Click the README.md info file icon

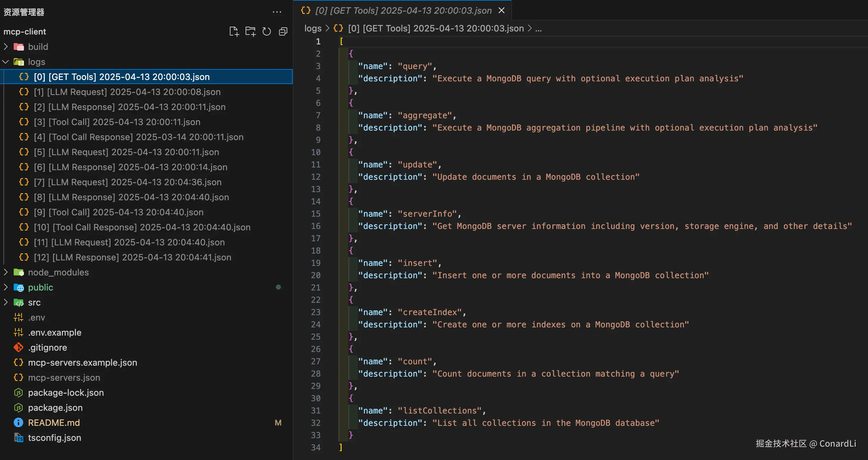coord(18,422)
